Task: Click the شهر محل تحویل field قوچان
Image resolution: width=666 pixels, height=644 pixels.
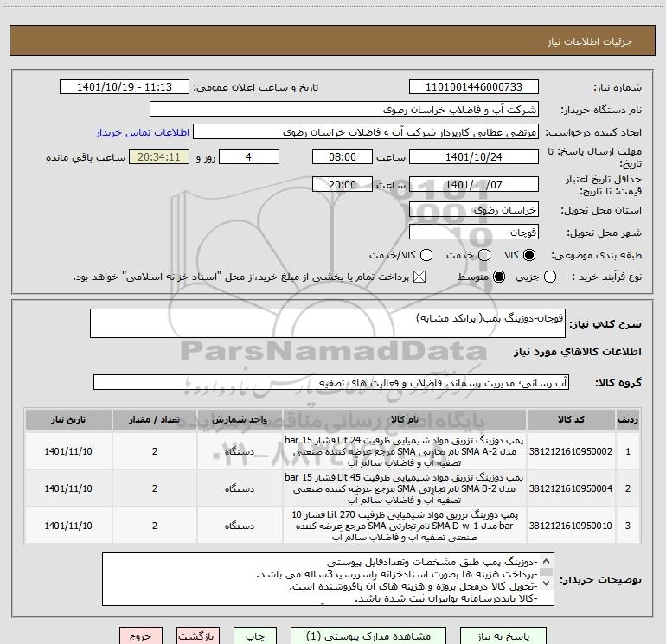Action: point(474,233)
